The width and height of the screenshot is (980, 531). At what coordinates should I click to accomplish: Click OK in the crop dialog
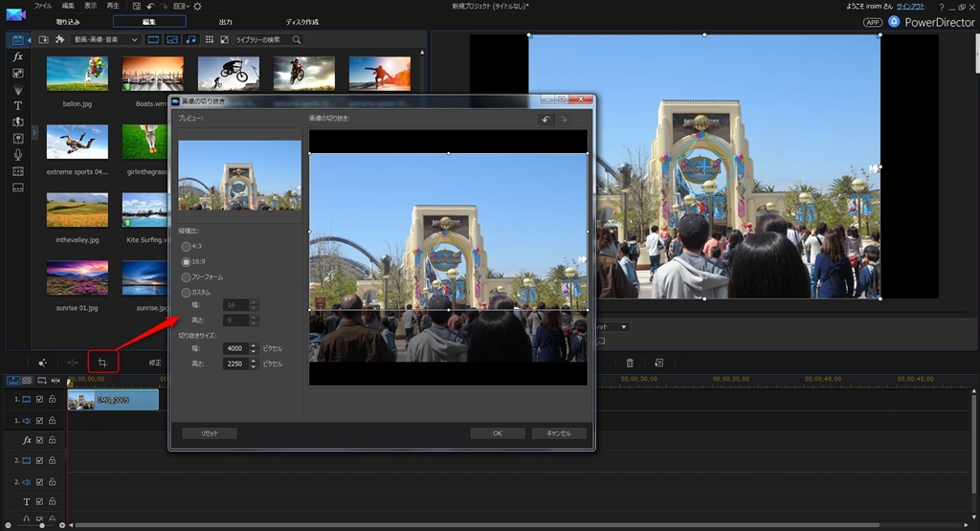(x=498, y=432)
